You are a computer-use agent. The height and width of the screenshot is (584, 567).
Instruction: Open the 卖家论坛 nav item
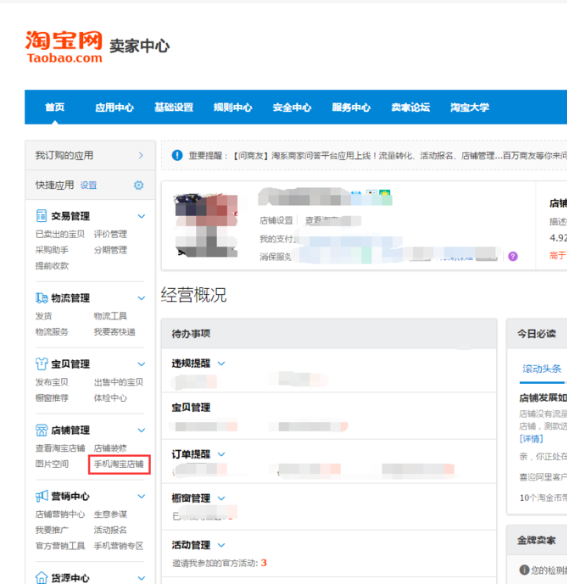(x=411, y=108)
